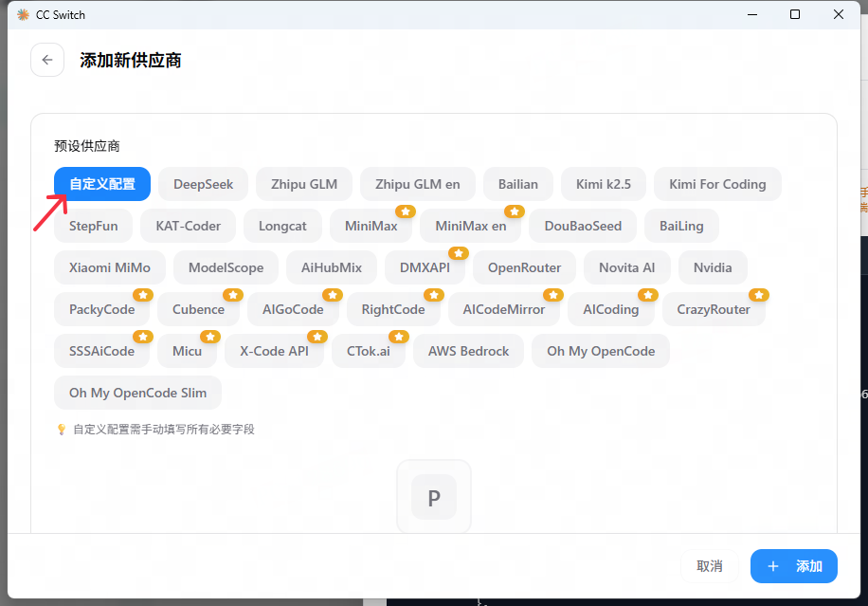Cancel with the 取消 button
This screenshot has width=868, height=606.
(x=710, y=566)
